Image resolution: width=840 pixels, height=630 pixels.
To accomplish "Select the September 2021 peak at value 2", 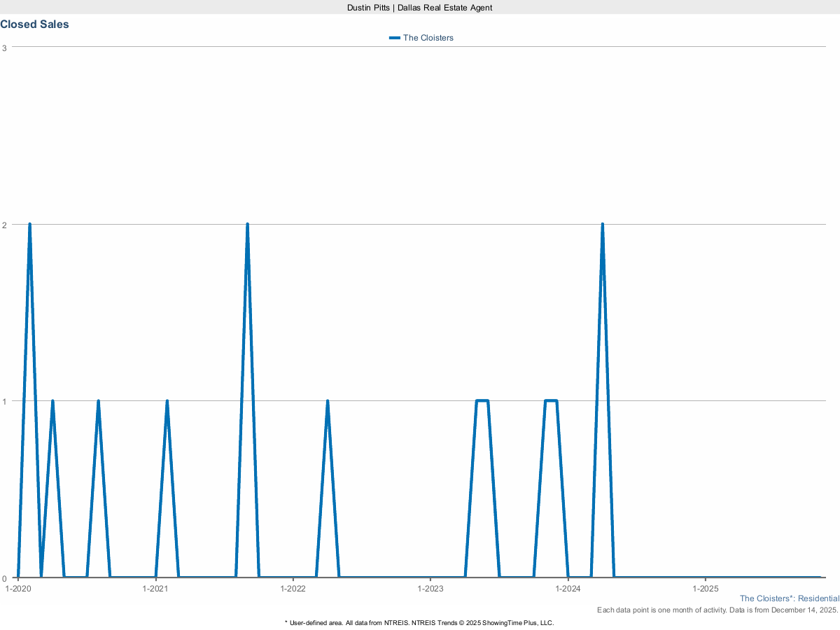I will coord(247,225).
